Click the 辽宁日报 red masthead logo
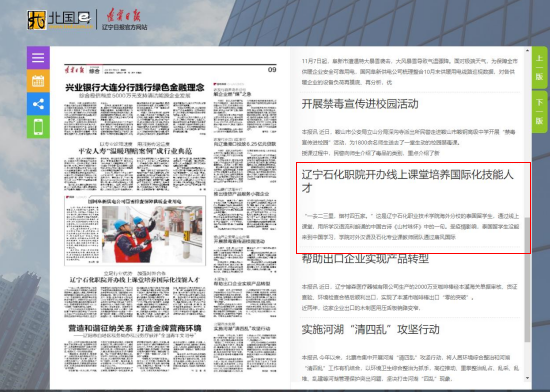This screenshot has height=392, width=550. click(125, 20)
